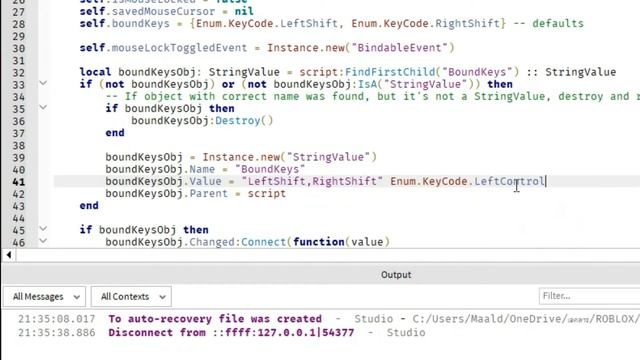Screen dimensions: 640x360
Task: Collapse the code fold at line 33
Action: tap(43, 83)
